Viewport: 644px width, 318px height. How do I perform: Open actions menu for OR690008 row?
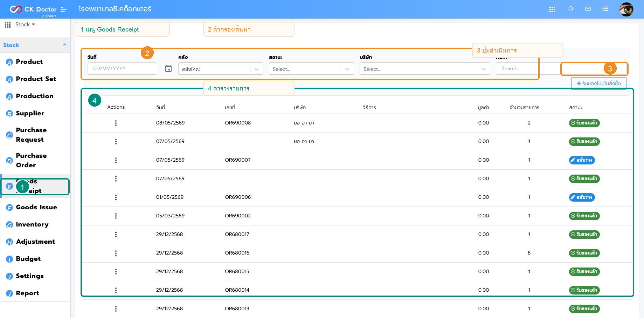(x=116, y=123)
